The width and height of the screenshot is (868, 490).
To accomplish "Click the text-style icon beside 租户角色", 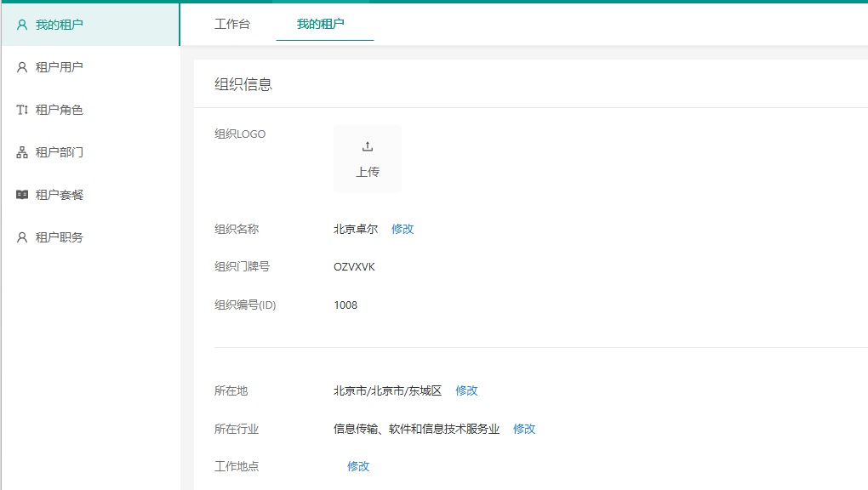I will point(22,110).
